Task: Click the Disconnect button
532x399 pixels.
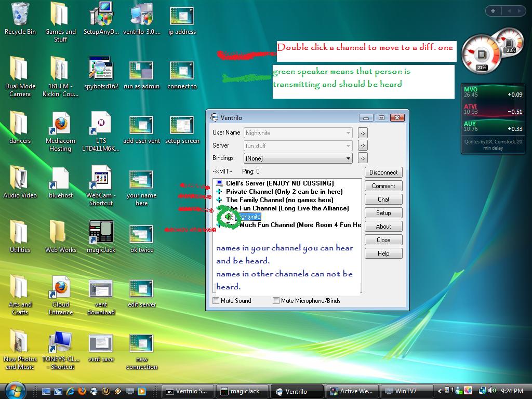Action: [x=383, y=172]
